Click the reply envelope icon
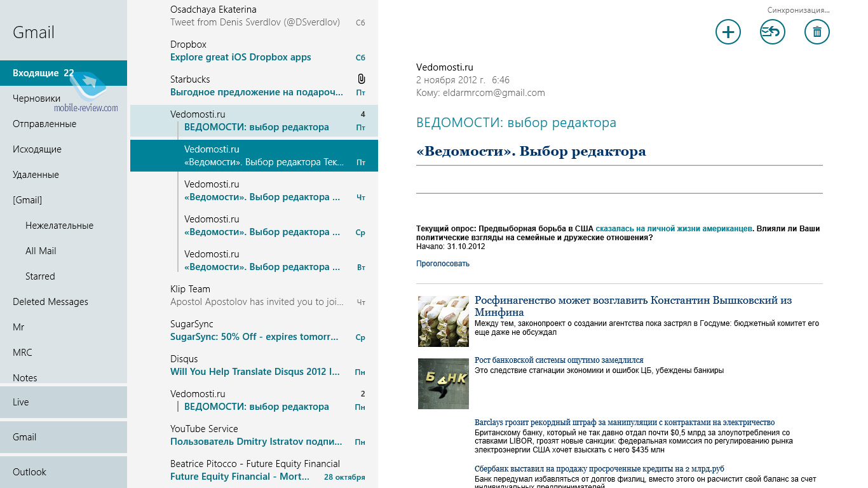Screen dimensions: 868x488 pos(773,32)
